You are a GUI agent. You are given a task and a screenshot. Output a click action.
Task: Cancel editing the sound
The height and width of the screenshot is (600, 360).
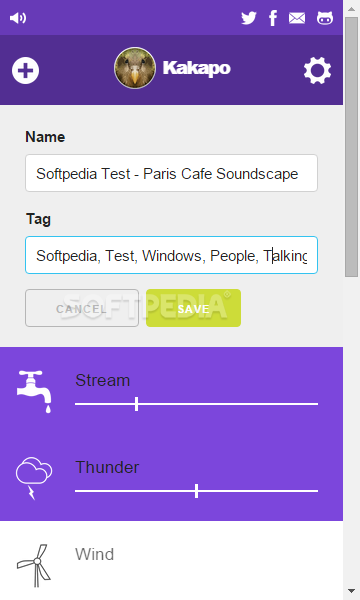pos(82,308)
